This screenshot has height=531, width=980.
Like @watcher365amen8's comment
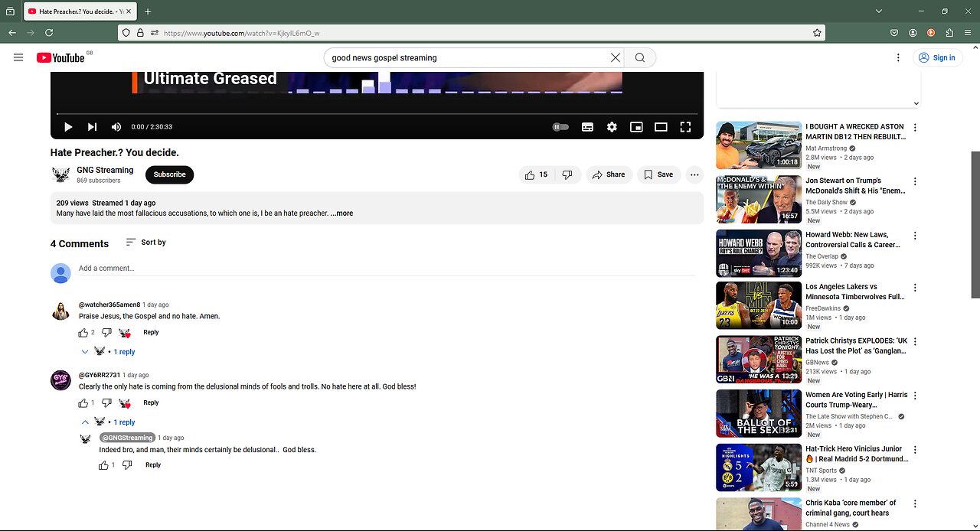(x=83, y=333)
